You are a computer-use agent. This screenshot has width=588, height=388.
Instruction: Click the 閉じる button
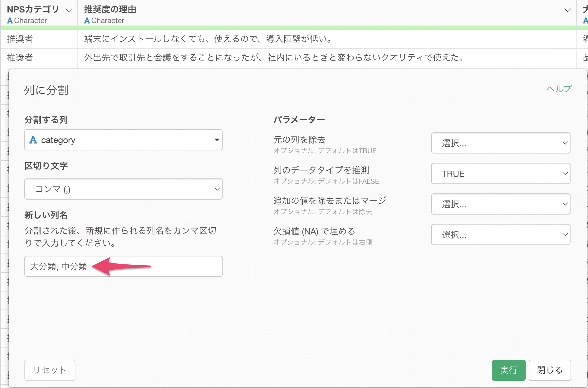click(550, 370)
